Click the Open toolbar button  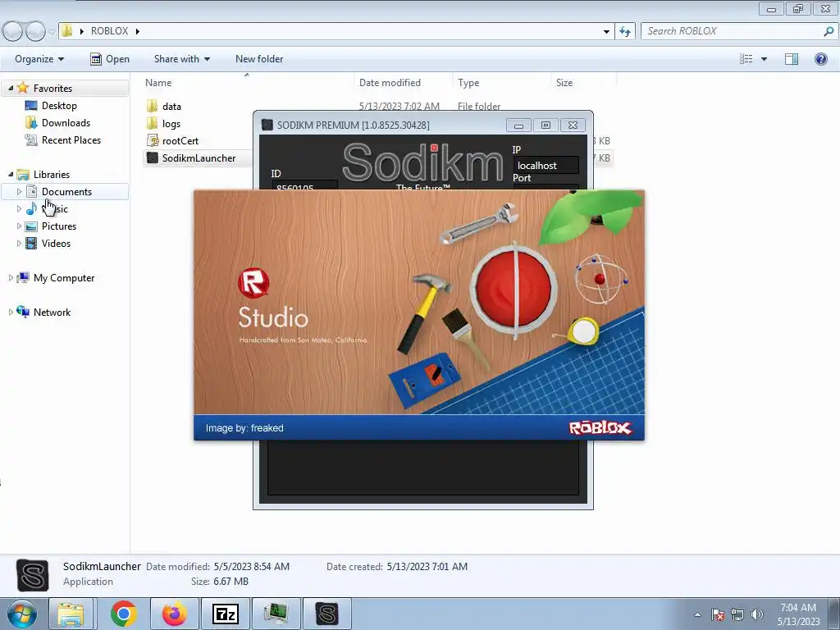tap(110, 59)
